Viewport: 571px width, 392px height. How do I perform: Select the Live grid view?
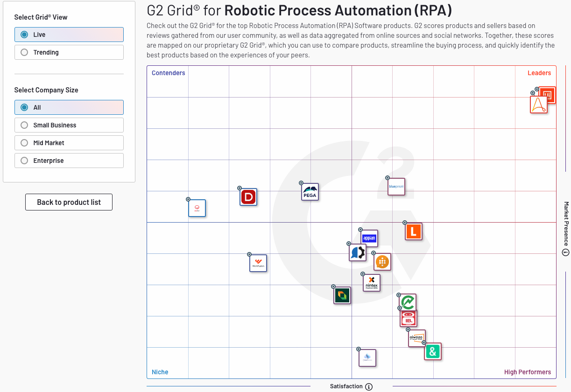click(69, 35)
